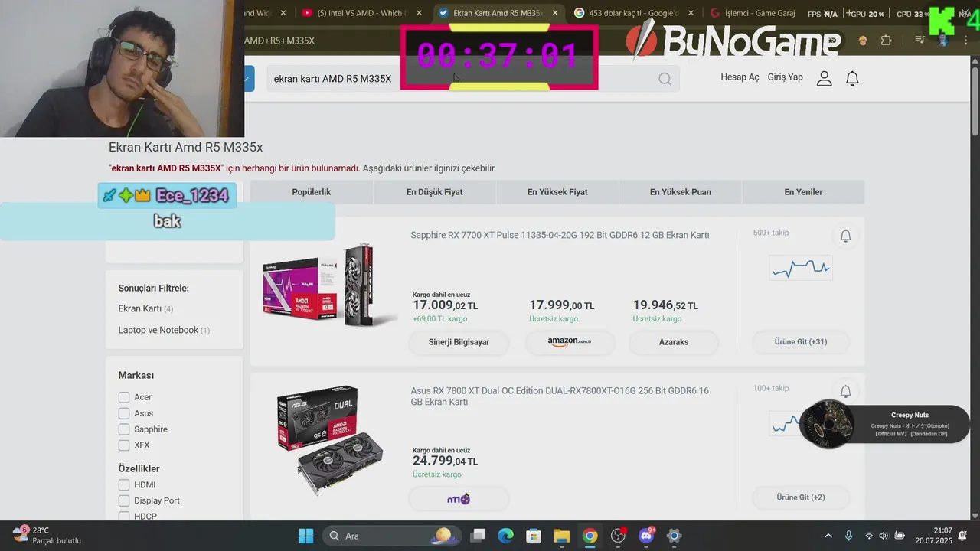Open the Settings gear on the taskbar
Image resolution: width=980 pixels, height=551 pixels.
[x=674, y=536]
